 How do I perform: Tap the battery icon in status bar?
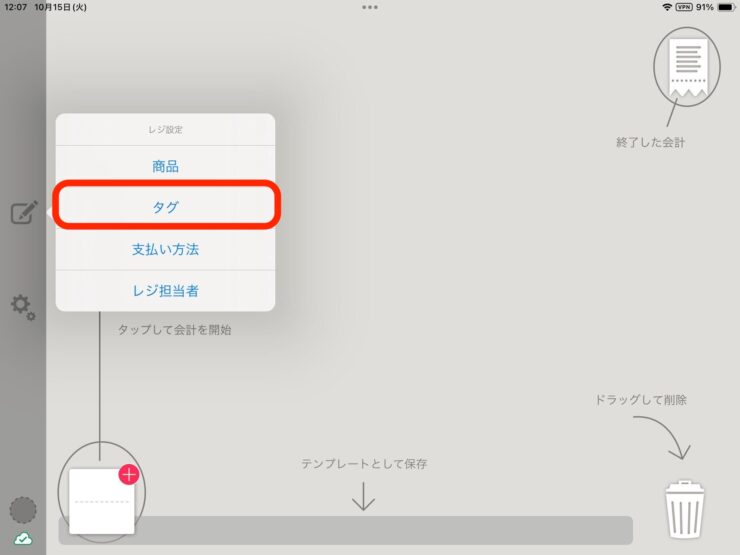(x=726, y=7)
